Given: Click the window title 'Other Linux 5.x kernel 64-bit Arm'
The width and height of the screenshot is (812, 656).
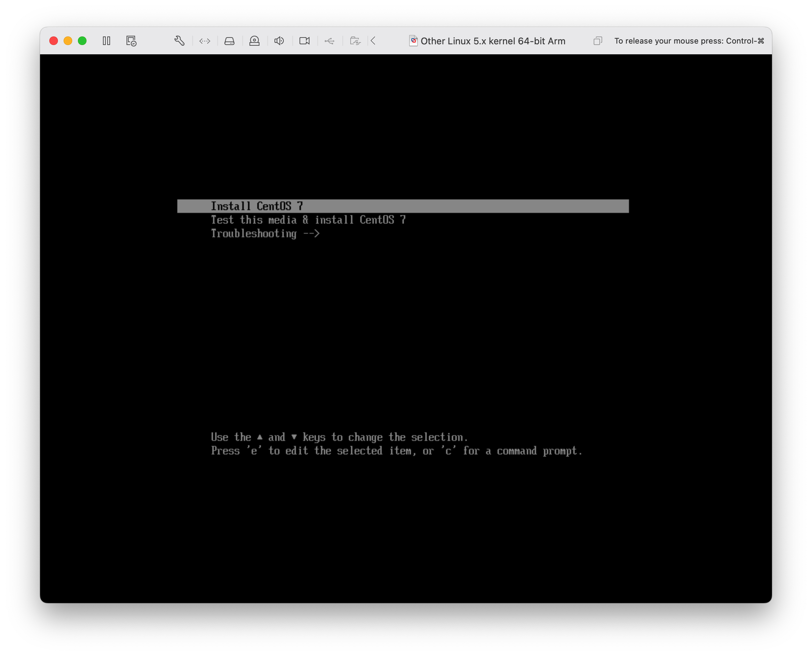Looking at the screenshot, I should point(493,41).
